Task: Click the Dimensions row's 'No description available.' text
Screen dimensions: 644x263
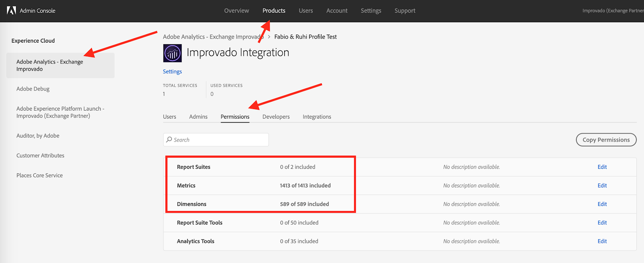Action: click(x=472, y=204)
